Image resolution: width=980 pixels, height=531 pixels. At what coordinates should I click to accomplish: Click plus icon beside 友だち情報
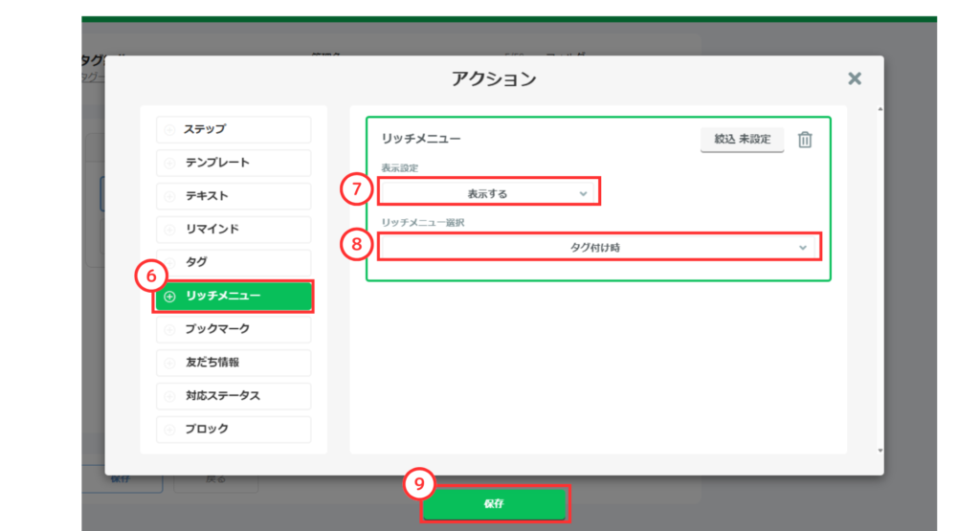(169, 363)
